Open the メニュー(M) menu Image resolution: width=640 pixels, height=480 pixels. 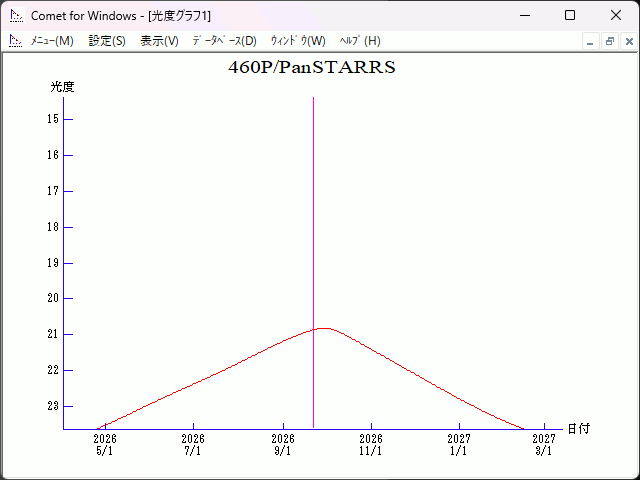pyautogui.click(x=52, y=41)
